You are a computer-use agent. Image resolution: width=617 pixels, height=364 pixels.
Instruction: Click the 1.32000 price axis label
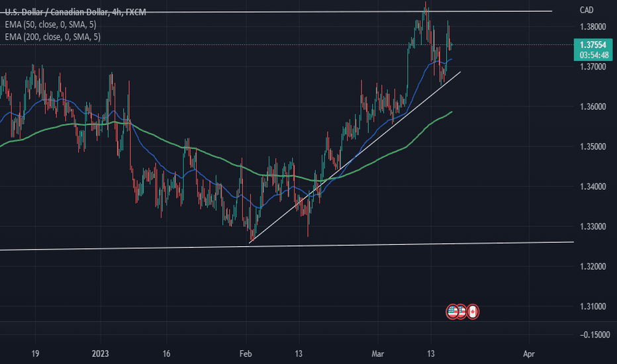593,267
